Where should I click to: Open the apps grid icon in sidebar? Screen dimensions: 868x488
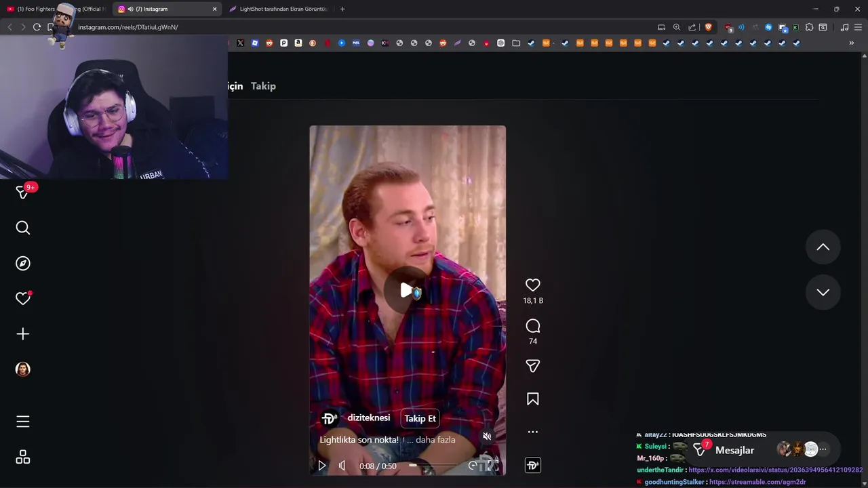(x=23, y=457)
